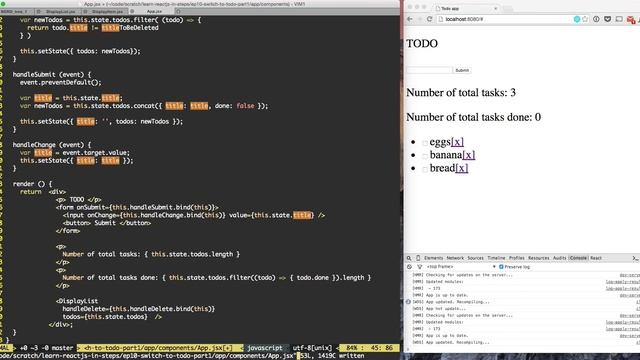Image resolution: width=640 pixels, height=360 pixels.
Task: Open the Audits tab in DevTools
Action: point(560,258)
